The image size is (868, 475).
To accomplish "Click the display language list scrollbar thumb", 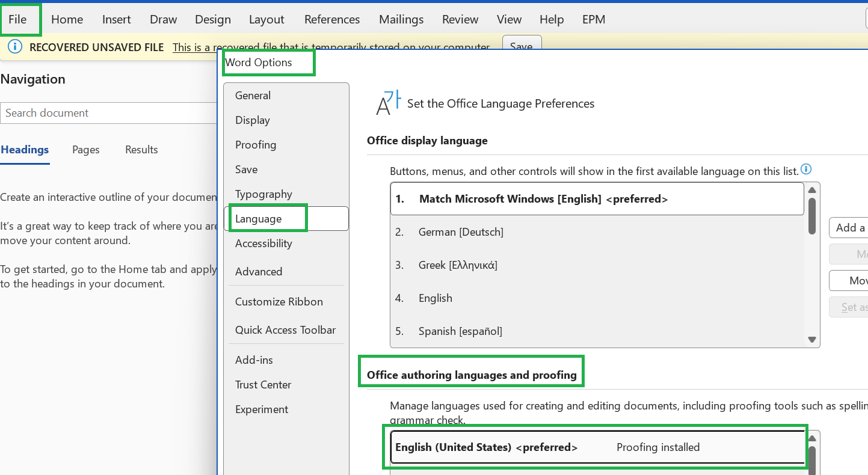I will coord(812,215).
